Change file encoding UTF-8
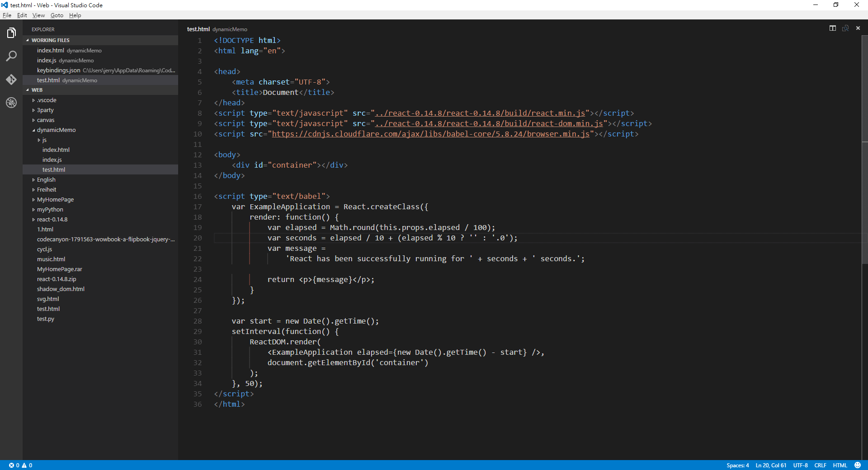This screenshot has width=868, height=470. [x=800, y=465]
